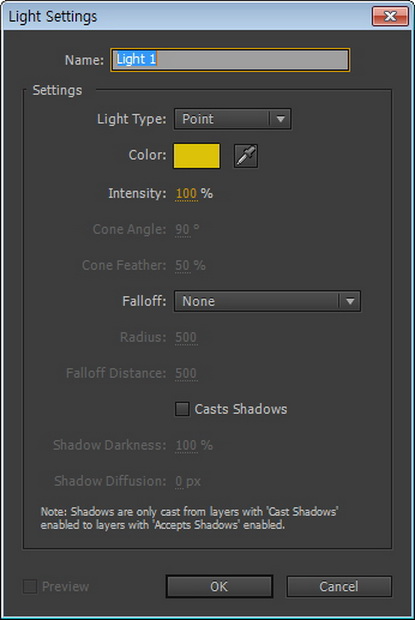Select the Falloff Distance 500 value

[x=186, y=373]
